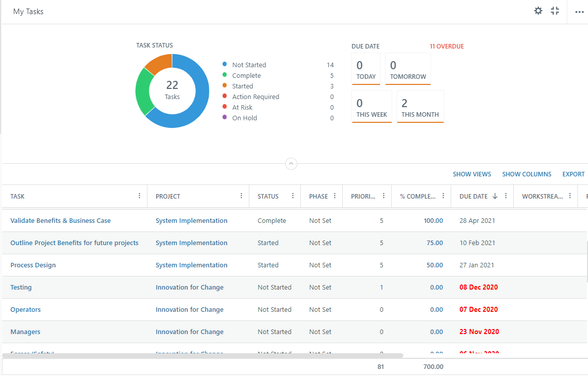The height and width of the screenshot is (376, 588).
Task: Click the horizontal scrollbar of the table
Action: point(202,355)
